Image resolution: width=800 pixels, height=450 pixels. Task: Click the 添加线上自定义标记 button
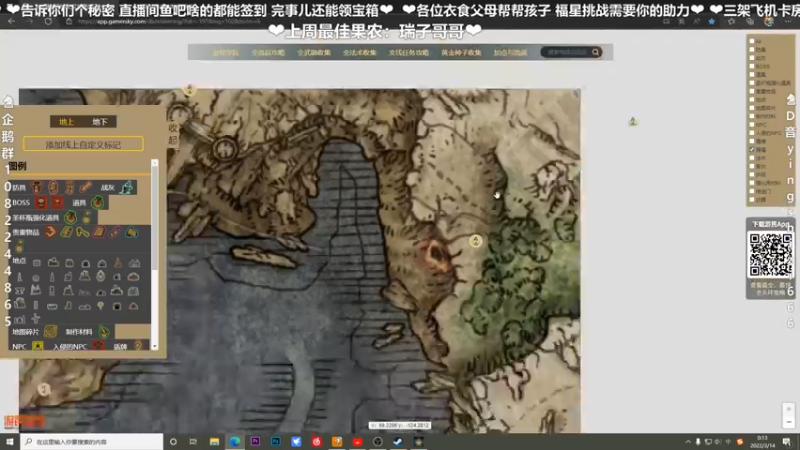[x=83, y=144]
